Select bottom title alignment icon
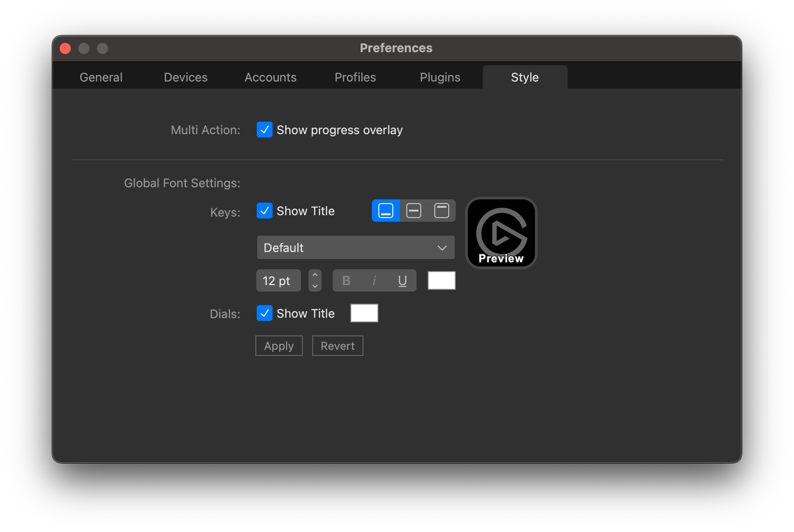This screenshot has width=794, height=532. 386,211
